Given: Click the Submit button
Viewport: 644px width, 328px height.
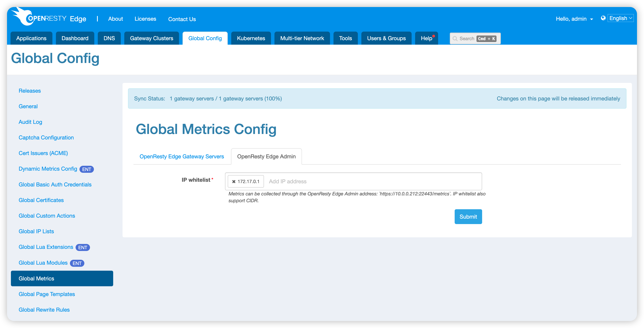Looking at the screenshot, I should tap(468, 217).
